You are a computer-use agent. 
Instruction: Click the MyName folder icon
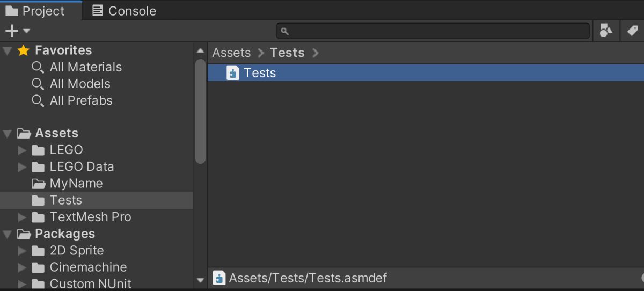point(38,184)
